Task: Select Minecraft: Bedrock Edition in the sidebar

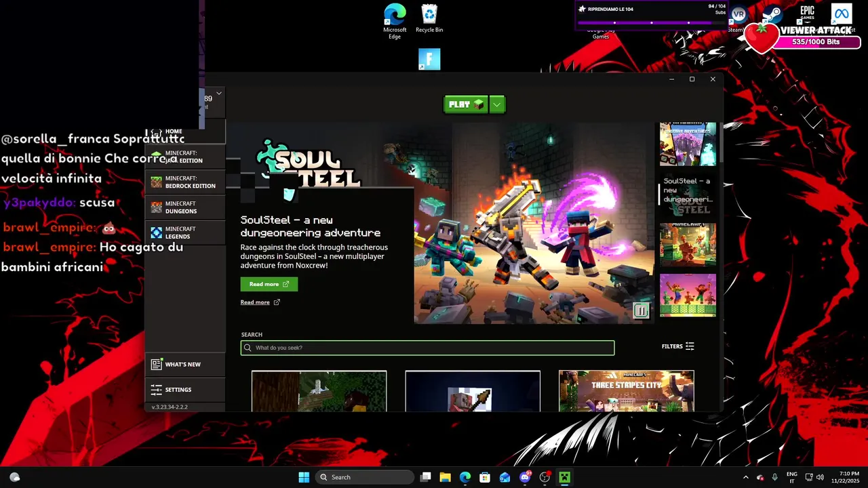Action: [x=185, y=182]
